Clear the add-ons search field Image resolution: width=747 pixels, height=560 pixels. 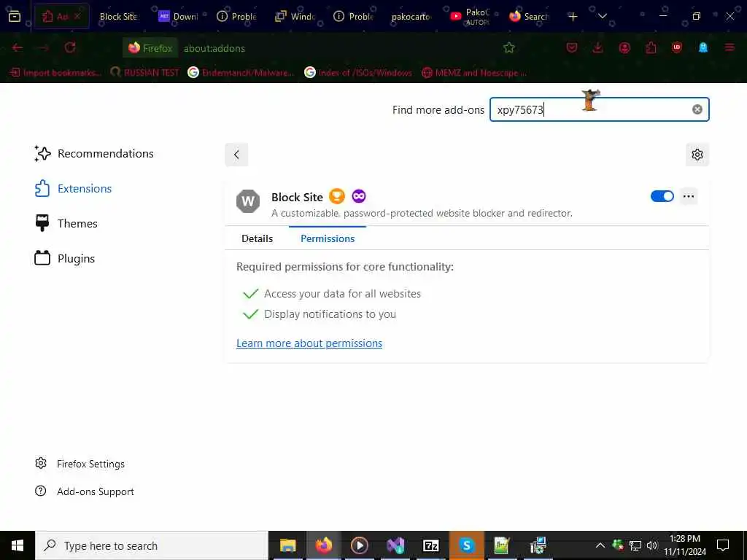[x=697, y=109]
